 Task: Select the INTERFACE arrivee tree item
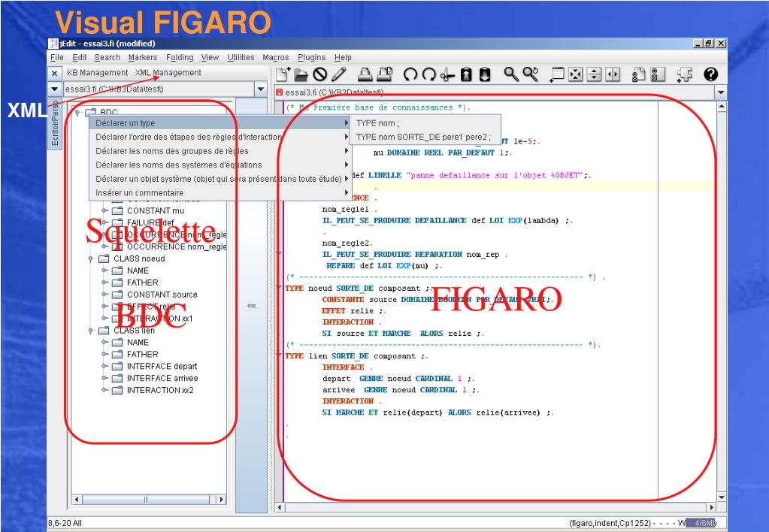coord(162,379)
